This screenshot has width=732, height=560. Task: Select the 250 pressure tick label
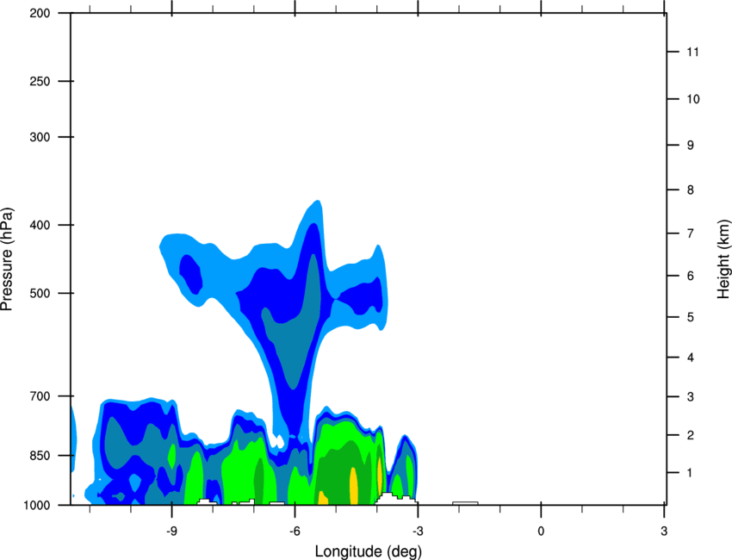(x=40, y=81)
